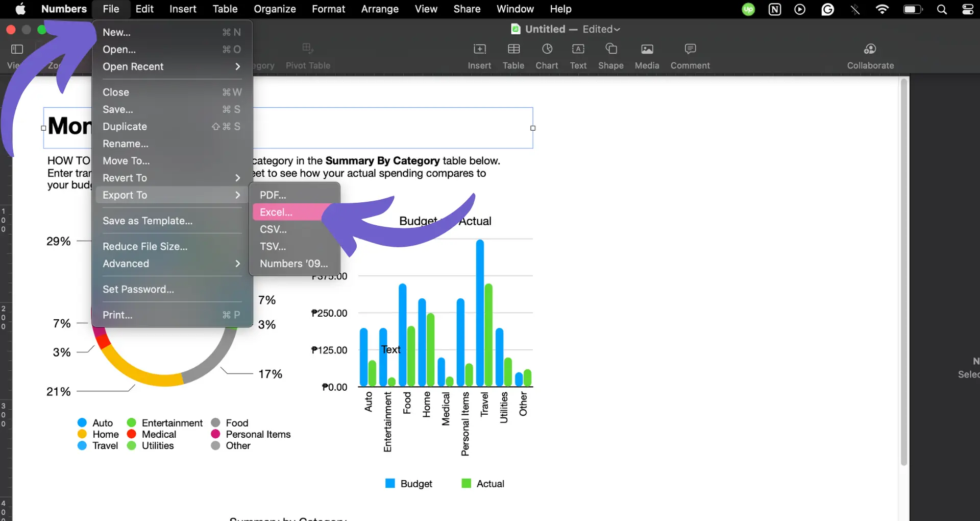
Task: Open the Edited dropdown beside the title
Action: point(601,29)
